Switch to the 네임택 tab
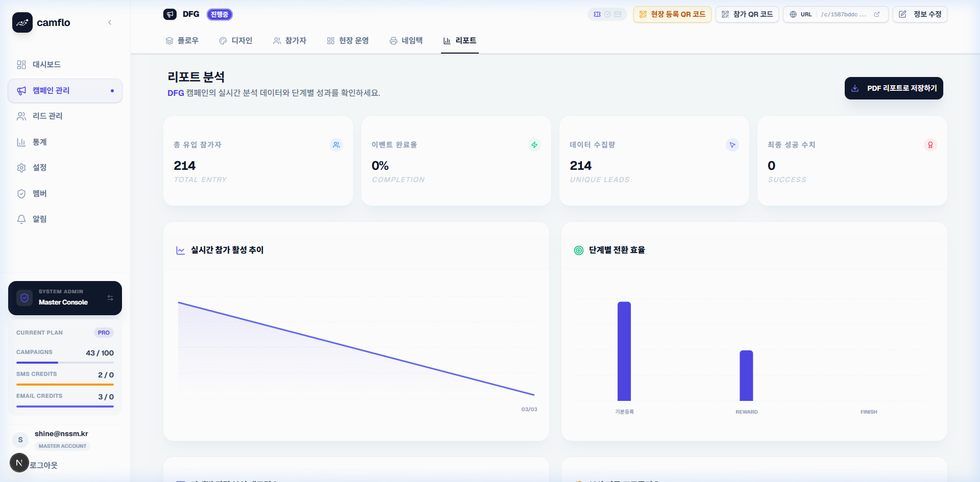The height and width of the screenshot is (482, 980). (x=406, y=41)
